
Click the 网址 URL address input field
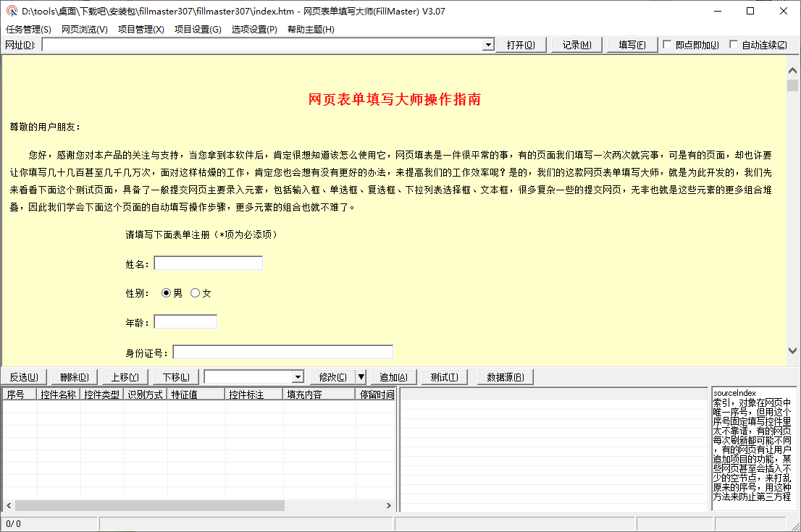[263, 45]
